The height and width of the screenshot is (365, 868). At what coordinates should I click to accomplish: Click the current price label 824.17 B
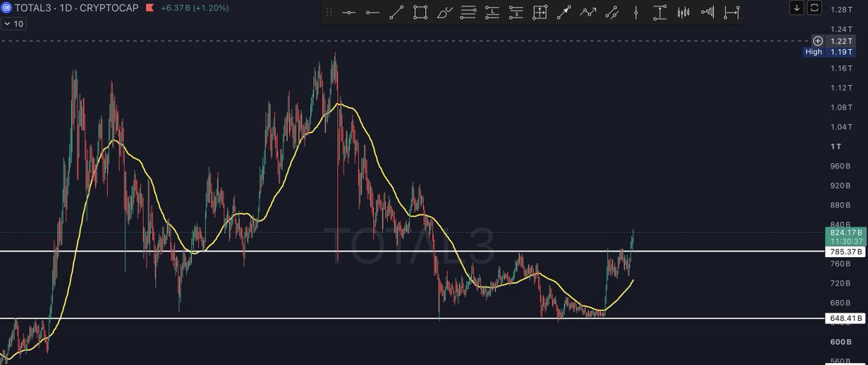click(x=844, y=232)
